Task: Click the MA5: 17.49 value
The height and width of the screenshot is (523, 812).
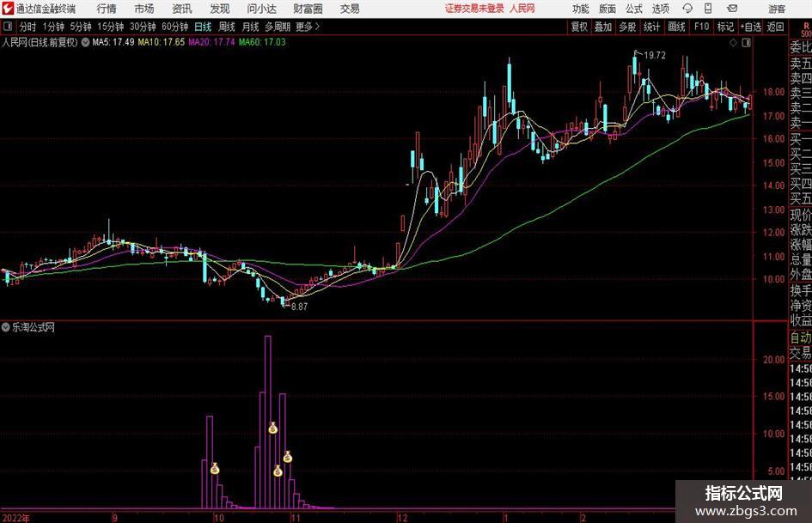Action: [x=113, y=42]
